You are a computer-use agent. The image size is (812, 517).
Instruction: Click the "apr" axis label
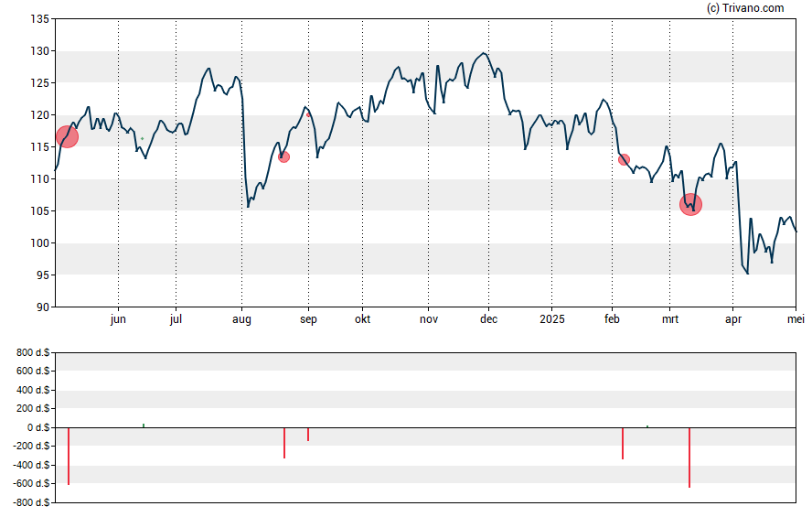pyautogui.click(x=732, y=319)
